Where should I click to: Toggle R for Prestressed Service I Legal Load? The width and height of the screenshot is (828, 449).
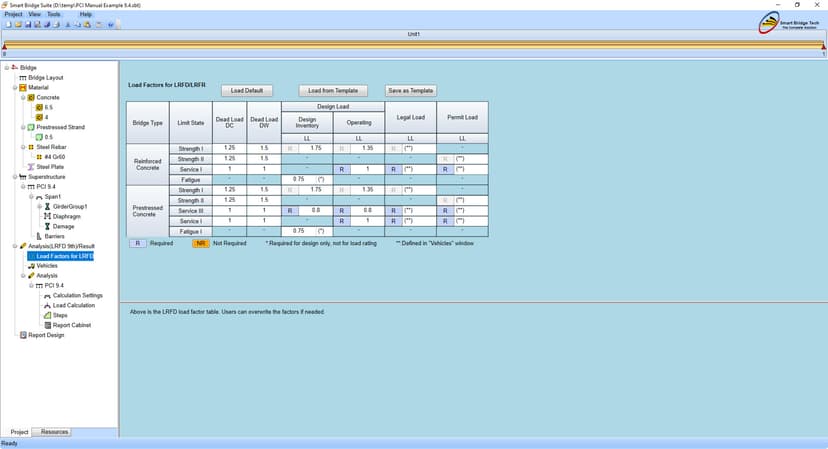pyautogui.click(x=393, y=221)
